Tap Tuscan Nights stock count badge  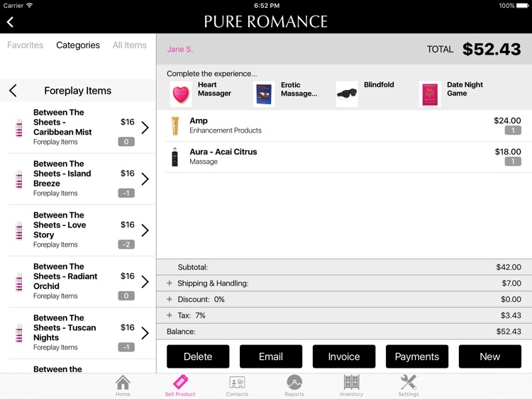coord(126,347)
